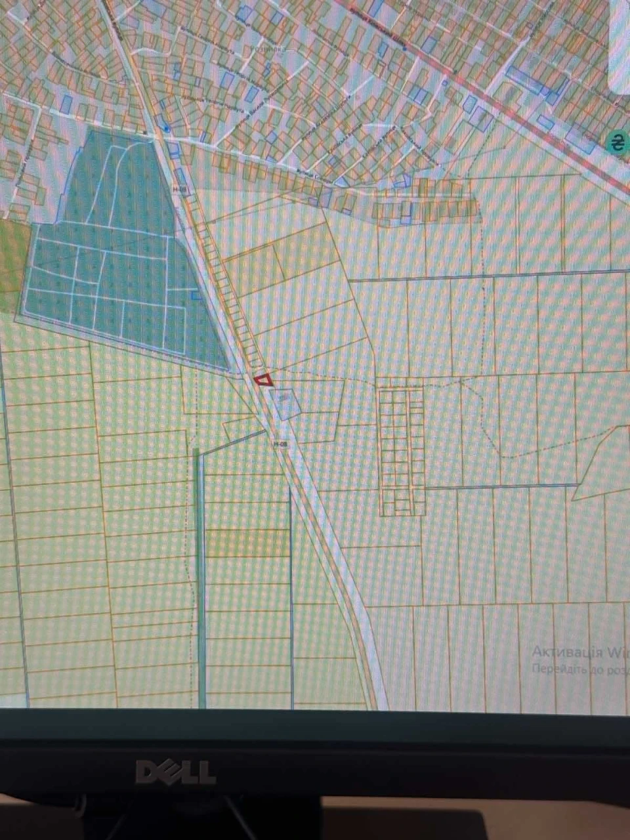Open the white panel in the top-right corner
The height and width of the screenshot is (840, 630).
click(619, 45)
